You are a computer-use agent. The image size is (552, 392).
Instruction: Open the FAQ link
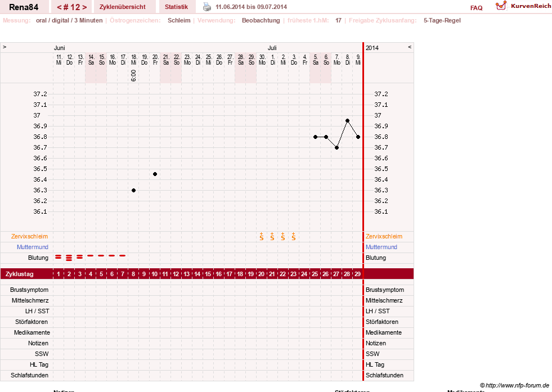pos(476,8)
